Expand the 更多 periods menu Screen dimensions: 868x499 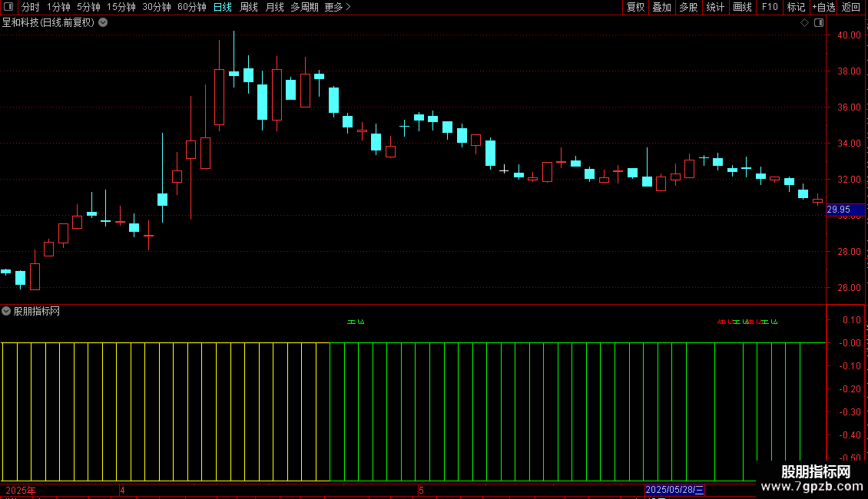click(338, 7)
